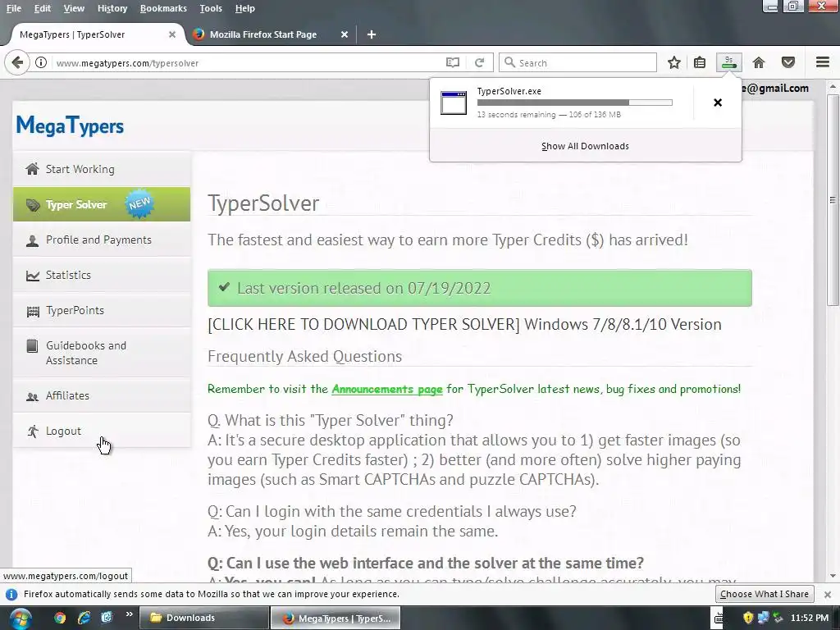Go to the Firefox home page icon
The height and width of the screenshot is (630, 840).
click(x=759, y=62)
